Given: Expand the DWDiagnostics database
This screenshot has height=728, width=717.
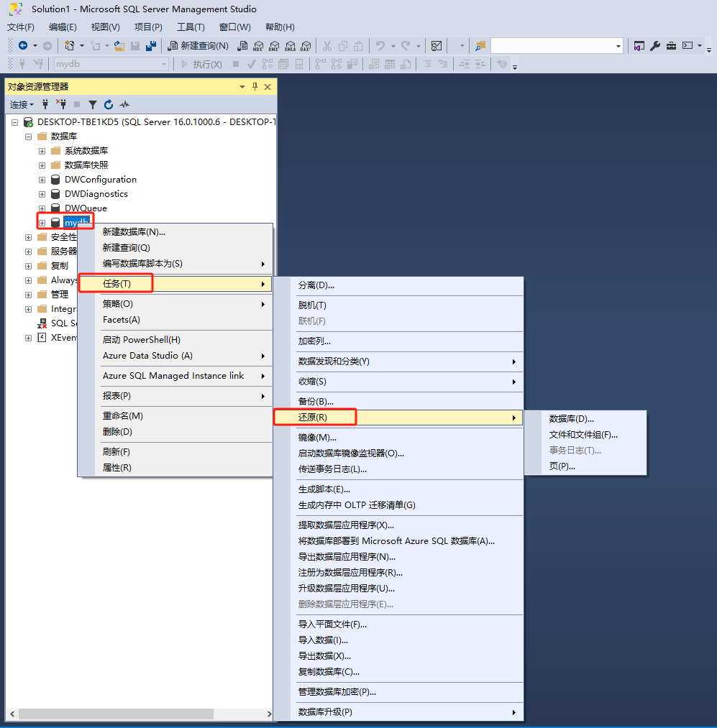Looking at the screenshot, I should pos(42,194).
